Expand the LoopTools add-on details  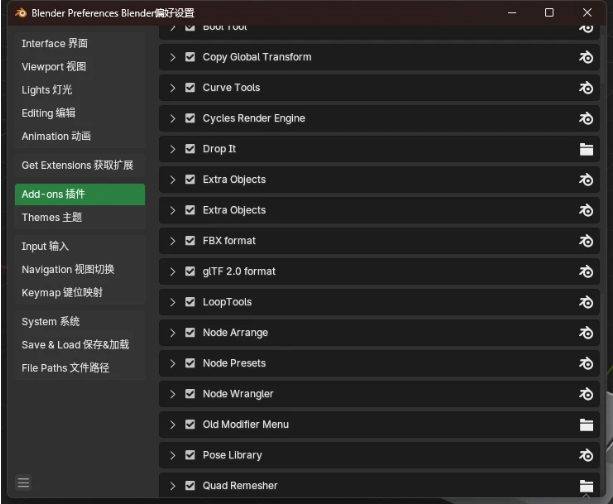[172, 302]
